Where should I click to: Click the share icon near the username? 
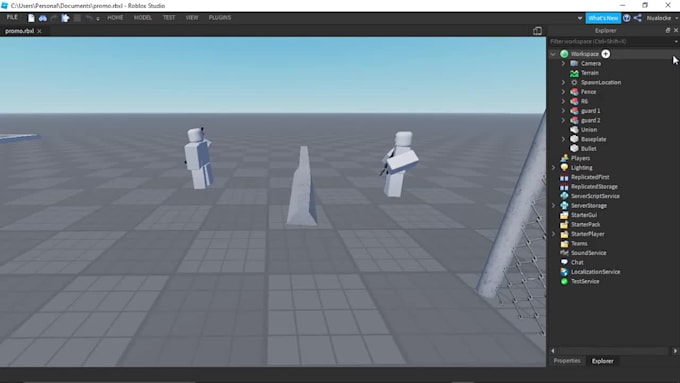tap(638, 18)
